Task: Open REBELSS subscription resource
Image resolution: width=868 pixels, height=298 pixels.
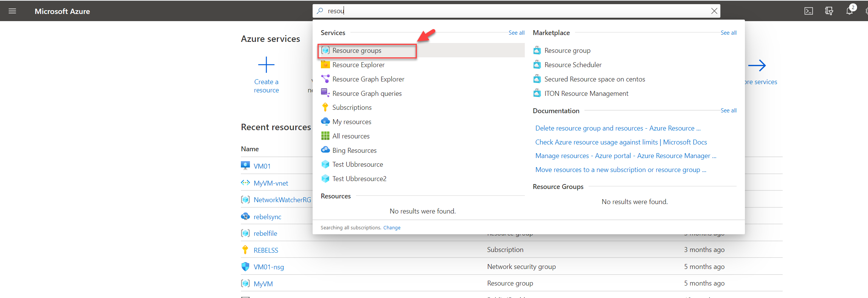Action: pyautogui.click(x=266, y=250)
